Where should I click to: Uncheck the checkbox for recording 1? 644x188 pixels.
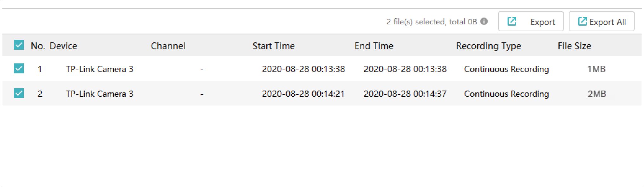[19, 68]
